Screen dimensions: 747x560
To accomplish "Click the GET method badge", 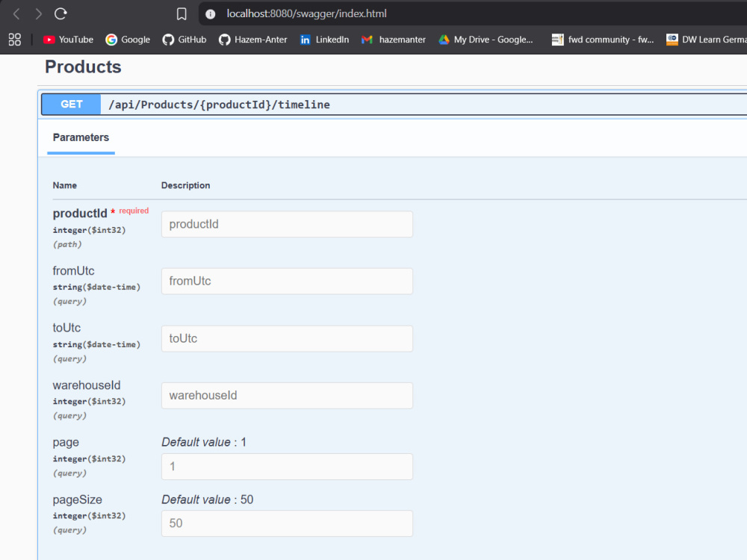I will pos(72,105).
